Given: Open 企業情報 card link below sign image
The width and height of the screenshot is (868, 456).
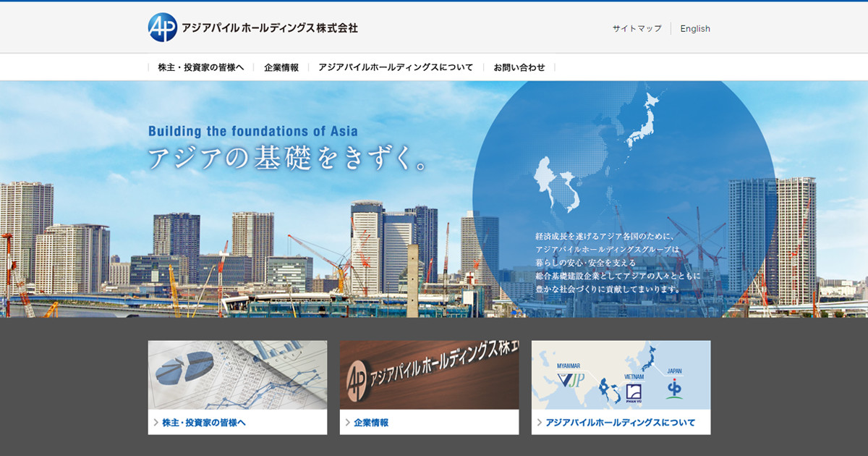Looking at the screenshot, I should pyautogui.click(x=371, y=423).
